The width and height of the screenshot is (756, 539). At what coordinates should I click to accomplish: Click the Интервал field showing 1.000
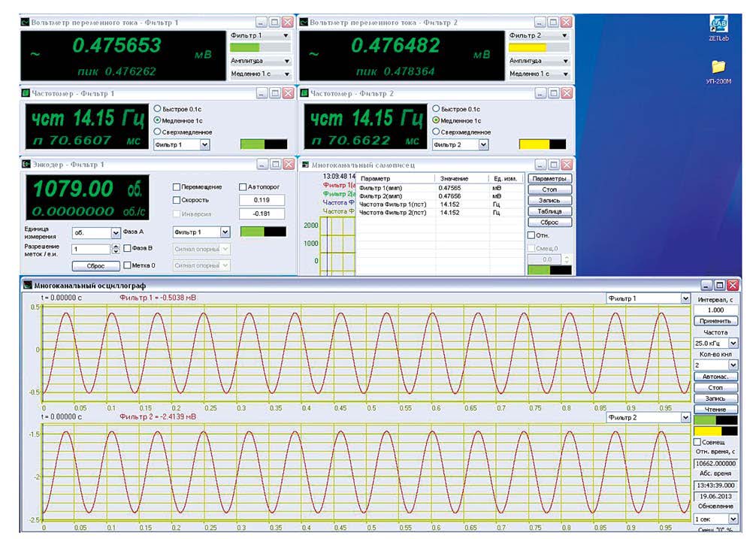pos(715,310)
